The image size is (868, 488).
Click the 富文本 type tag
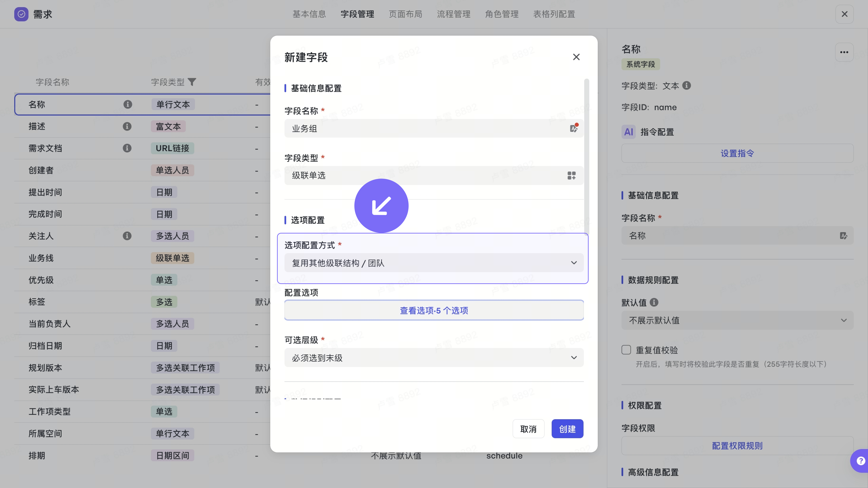coord(168,126)
